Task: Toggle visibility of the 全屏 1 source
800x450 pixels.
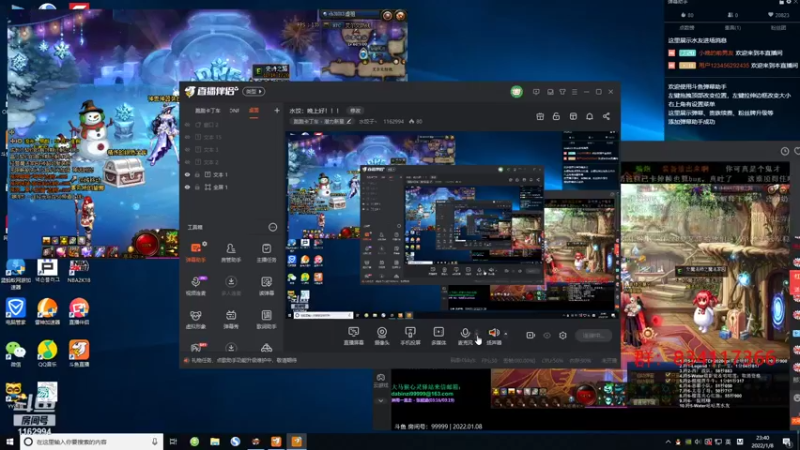Action: pos(187,187)
